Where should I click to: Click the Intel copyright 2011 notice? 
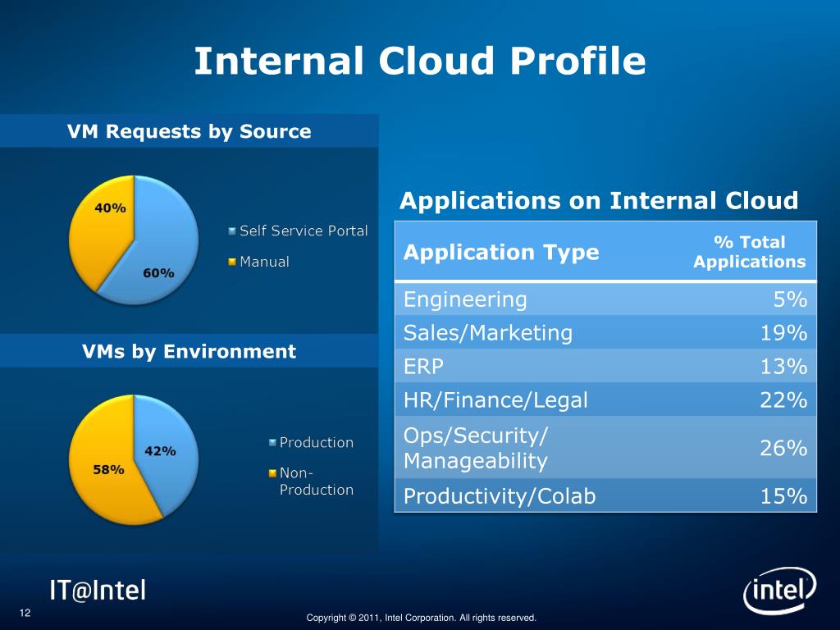pos(421,618)
